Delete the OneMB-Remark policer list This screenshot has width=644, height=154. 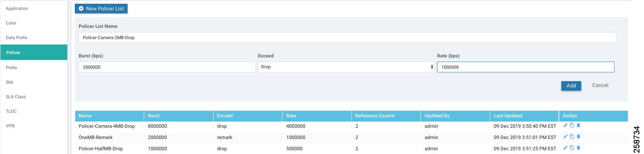(578, 137)
